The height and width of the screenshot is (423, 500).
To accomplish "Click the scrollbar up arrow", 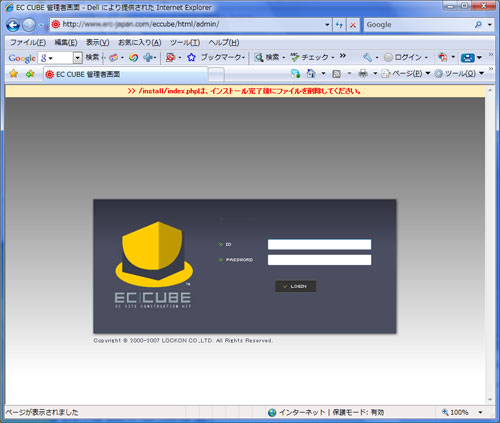I will (490, 90).
